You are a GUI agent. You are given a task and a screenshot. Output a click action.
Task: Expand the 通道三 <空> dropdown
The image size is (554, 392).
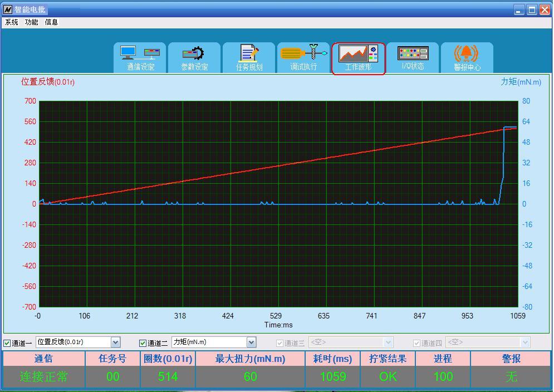[388, 342]
